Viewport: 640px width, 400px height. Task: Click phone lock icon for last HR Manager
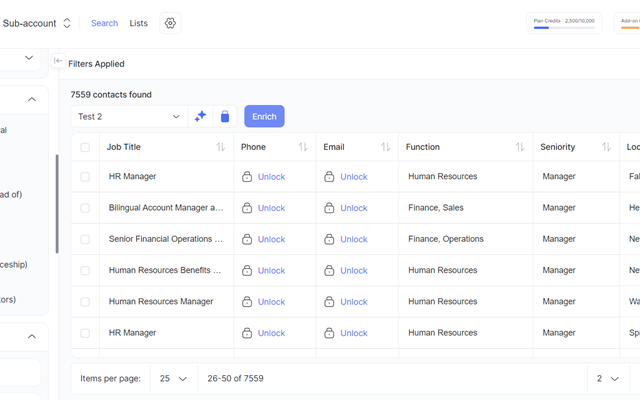(x=247, y=333)
